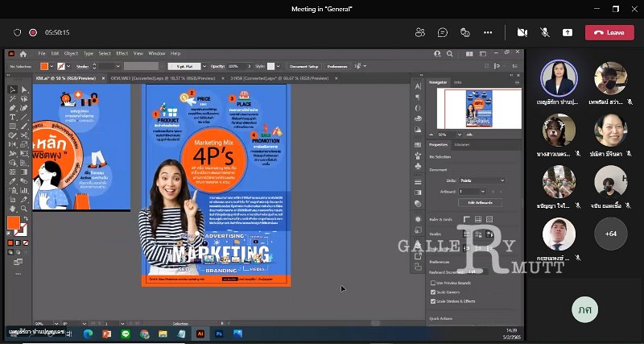
Task: Open Photoshop from Windows taskbar
Action: [x=219, y=334]
